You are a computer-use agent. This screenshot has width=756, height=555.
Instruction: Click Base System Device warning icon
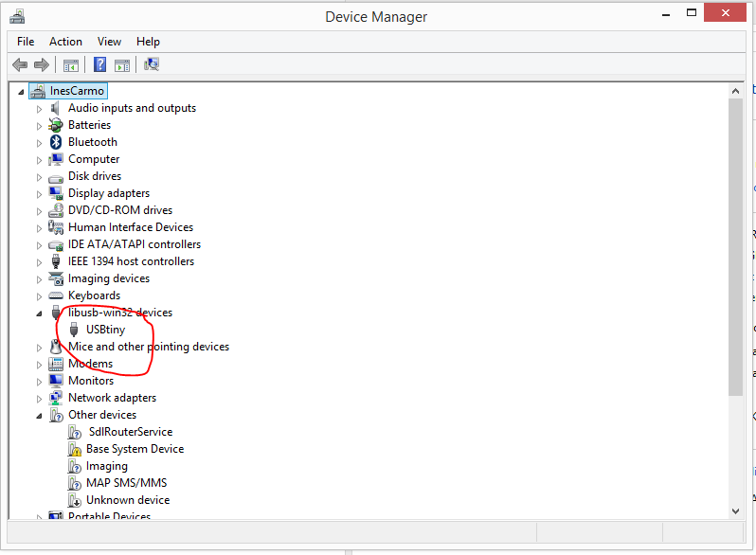pos(74,449)
